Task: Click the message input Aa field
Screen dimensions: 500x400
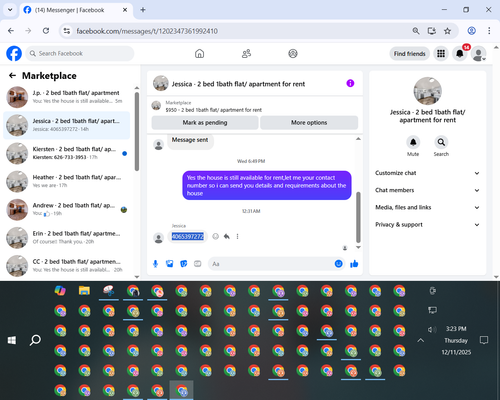Action: pos(271,264)
